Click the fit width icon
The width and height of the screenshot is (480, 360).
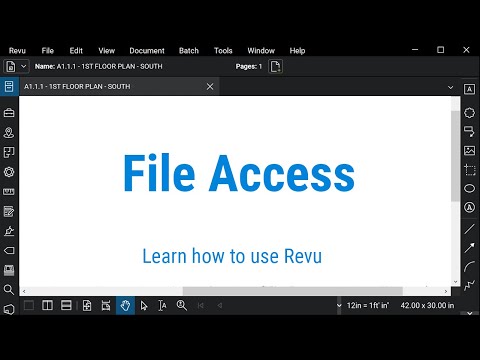(x=106, y=305)
